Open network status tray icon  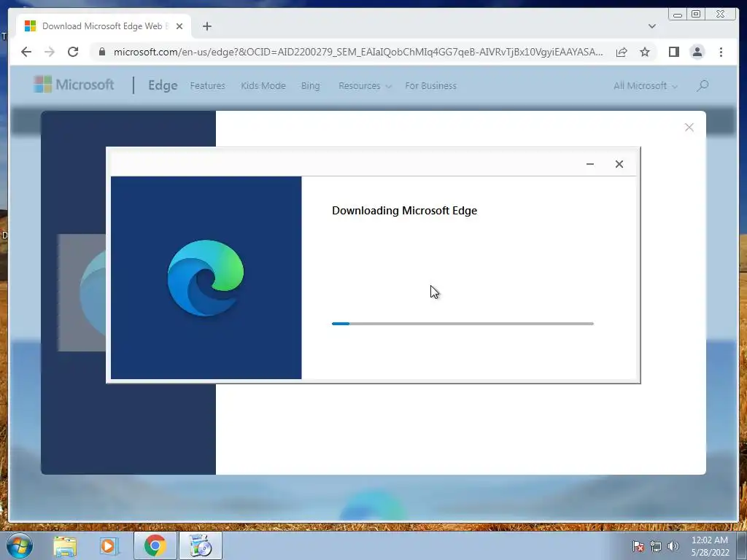656,546
